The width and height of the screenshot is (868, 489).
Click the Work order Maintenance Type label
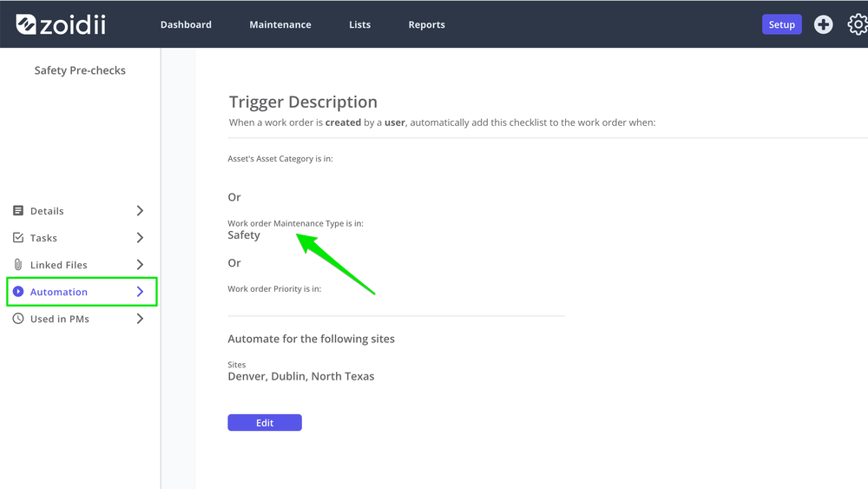296,223
